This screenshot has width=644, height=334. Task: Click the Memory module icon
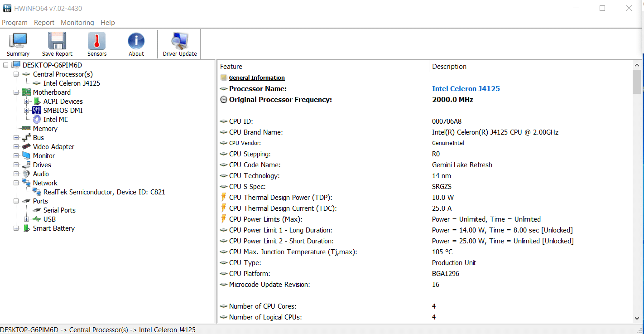point(27,128)
